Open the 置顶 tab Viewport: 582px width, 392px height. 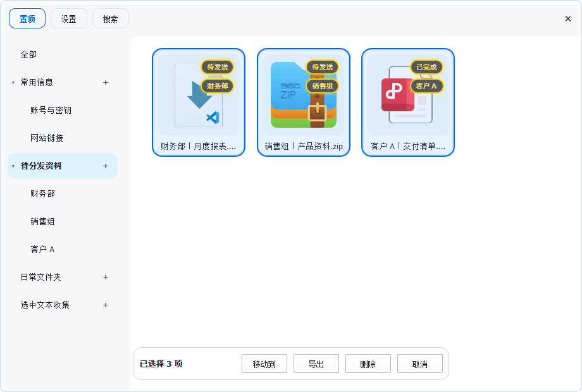27,18
